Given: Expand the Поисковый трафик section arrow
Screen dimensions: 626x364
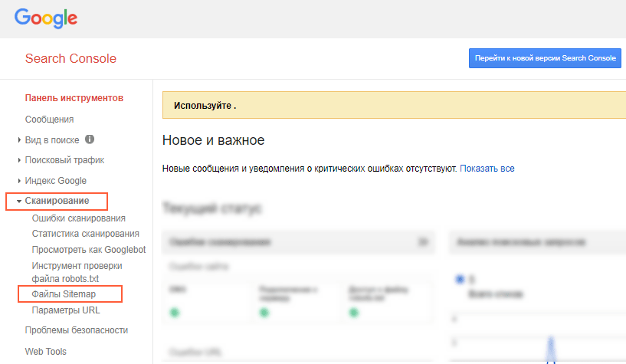Looking at the screenshot, I should [x=19, y=160].
